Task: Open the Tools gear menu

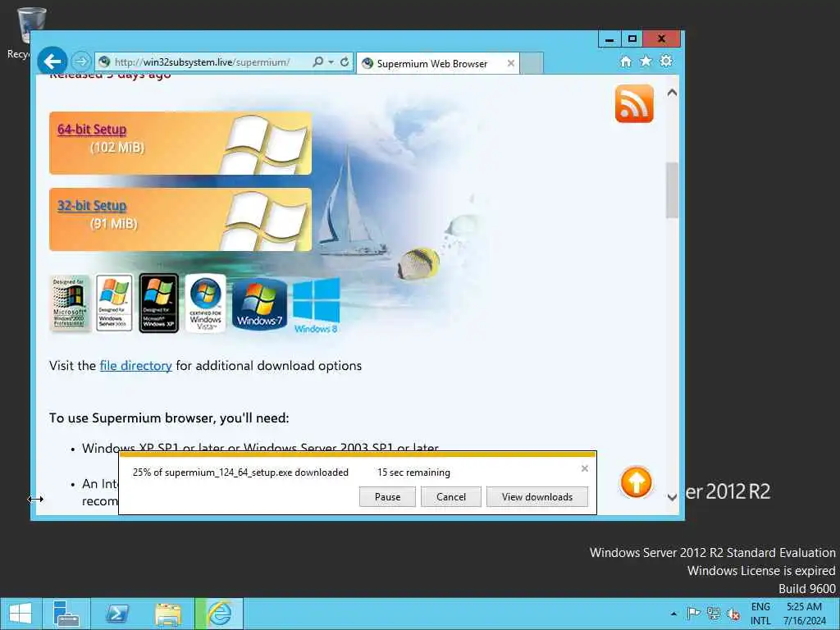Action: (666, 61)
